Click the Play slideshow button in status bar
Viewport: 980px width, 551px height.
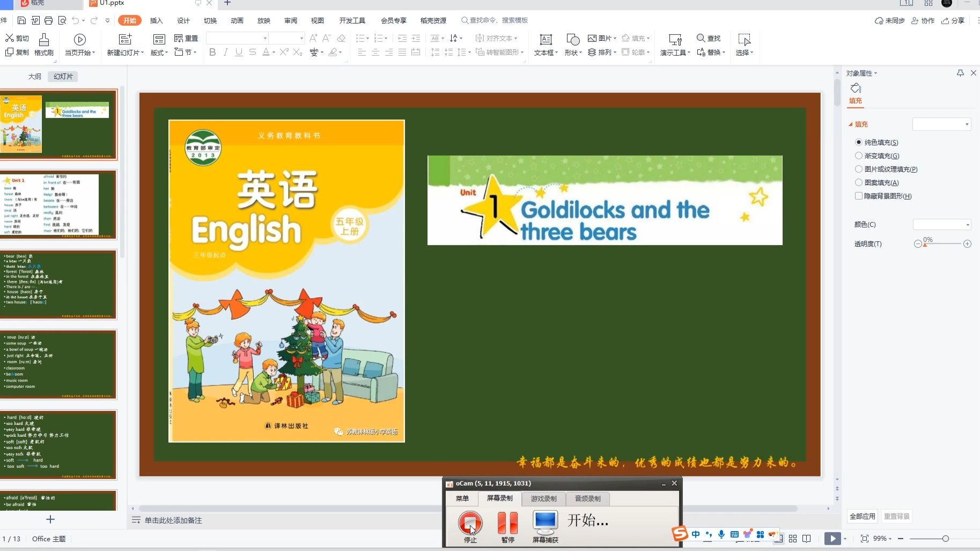pyautogui.click(x=832, y=538)
